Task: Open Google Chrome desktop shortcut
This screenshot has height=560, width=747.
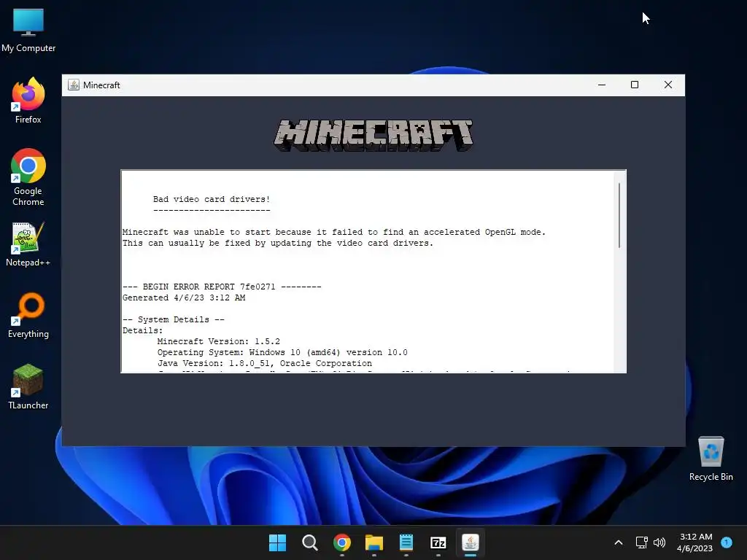Action: [28, 177]
